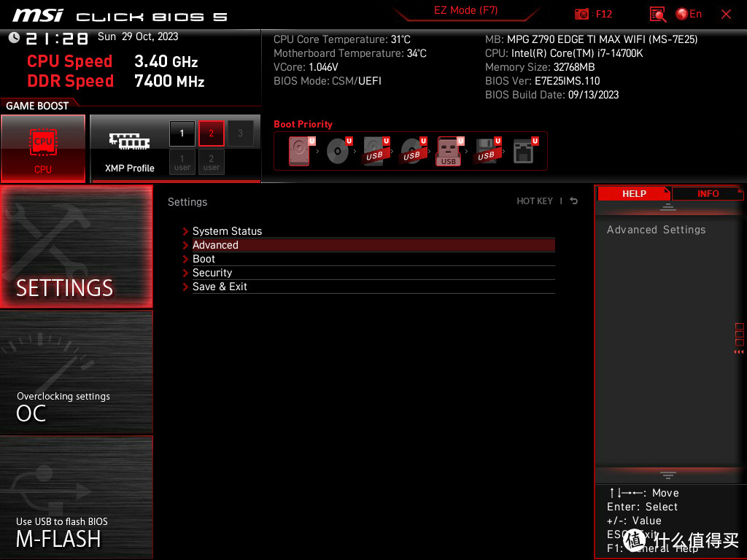Click the back arrow next to HOT KEY
Image resolution: width=747 pixels, height=560 pixels.
573,201
